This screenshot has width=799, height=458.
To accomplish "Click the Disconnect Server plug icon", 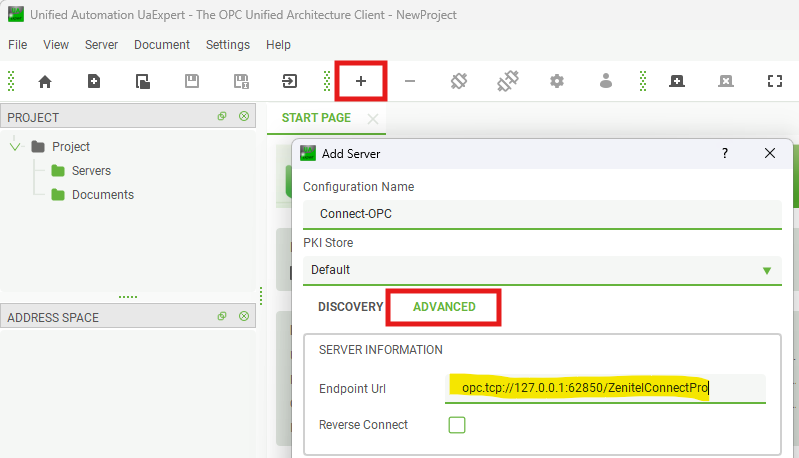I will click(508, 81).
